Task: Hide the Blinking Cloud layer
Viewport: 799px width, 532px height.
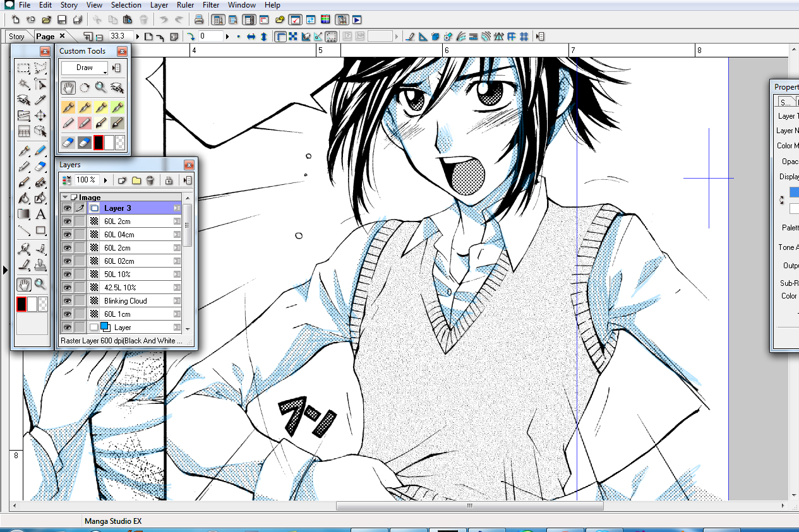Action: [x=67, y=300]
